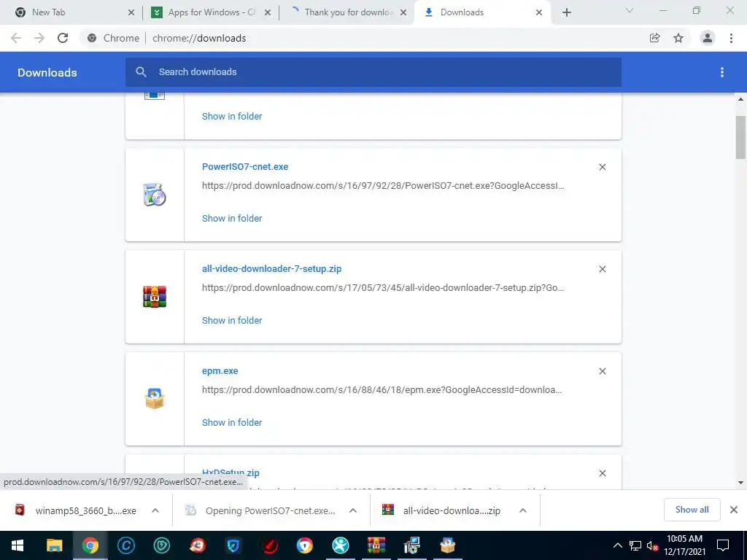Open the Downloads page more actions menu
This screenshot has height=560, width=747.
pos(722,72)
